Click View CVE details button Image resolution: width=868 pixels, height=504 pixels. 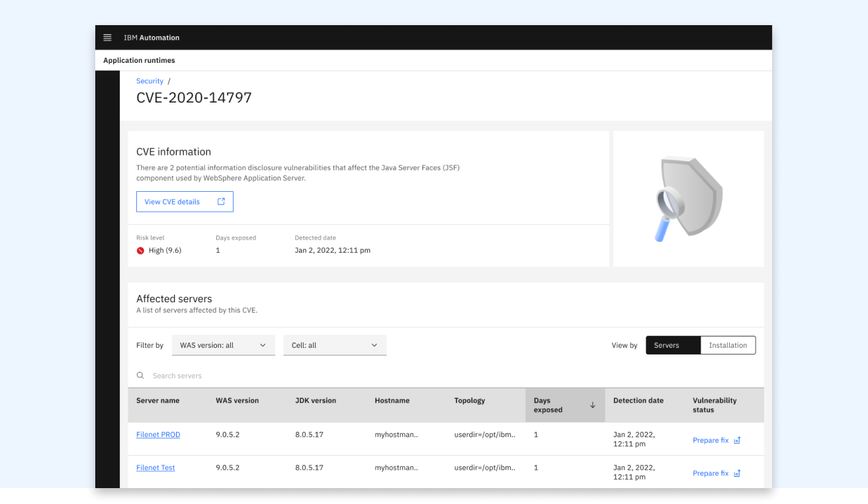pos(185,202)
